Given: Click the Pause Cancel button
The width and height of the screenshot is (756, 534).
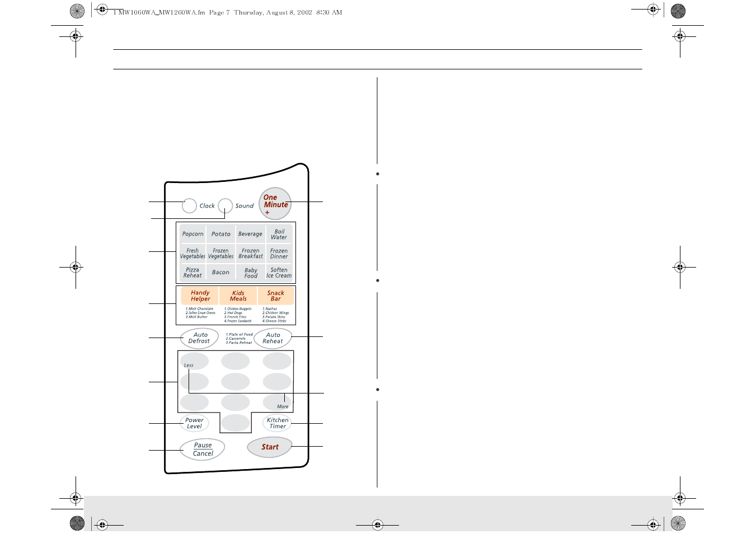Looking at the screenshot, I should click(x=203, y=449).
